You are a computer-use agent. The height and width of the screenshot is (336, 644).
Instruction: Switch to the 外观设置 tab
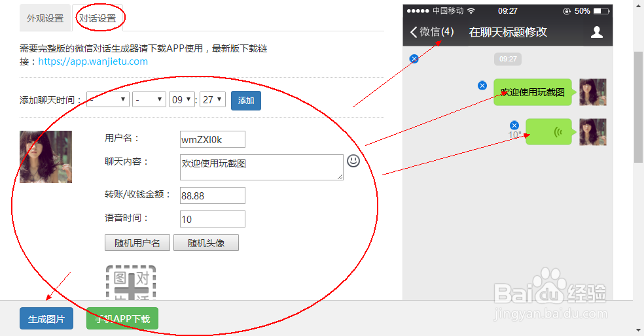[45, 18]
